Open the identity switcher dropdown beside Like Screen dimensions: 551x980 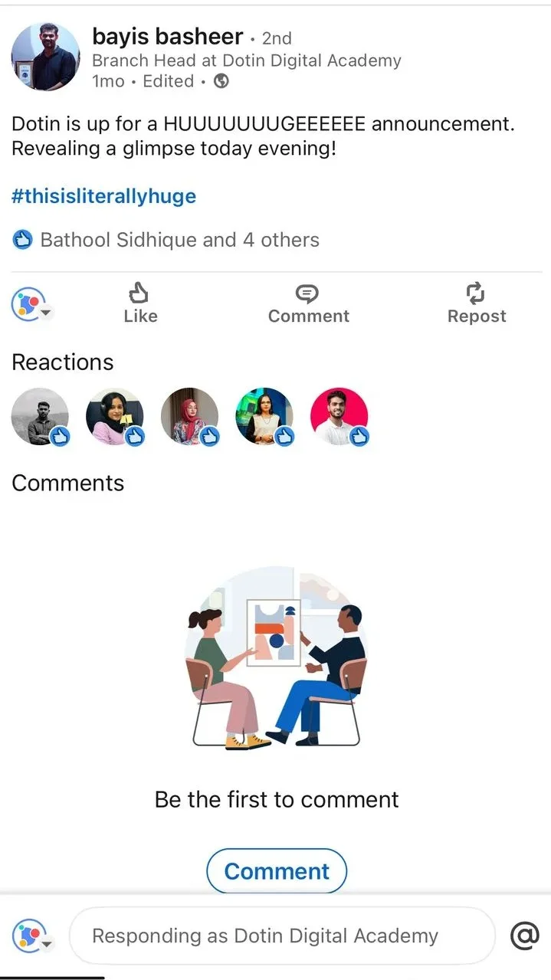tap(32, 304)
